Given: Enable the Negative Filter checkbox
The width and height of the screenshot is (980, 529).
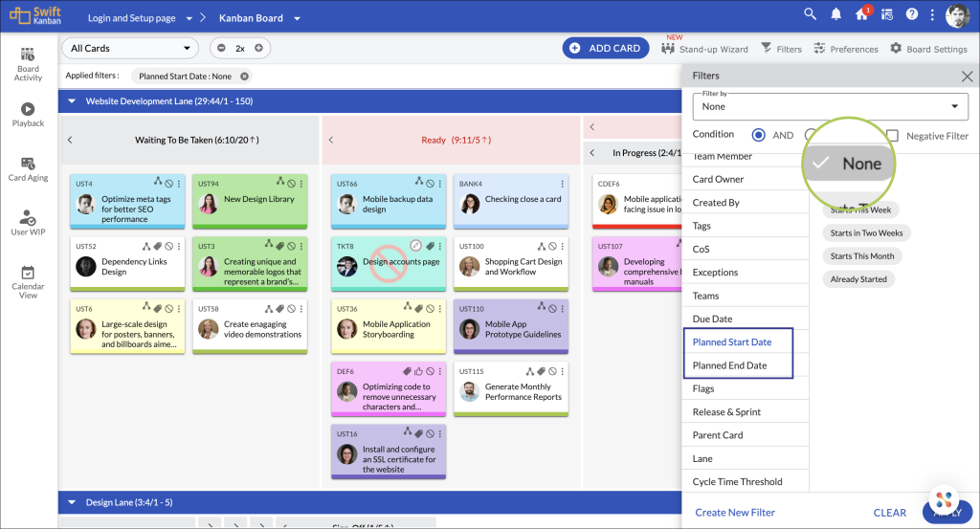Looking at the screenshot, I should click(893, 136).
